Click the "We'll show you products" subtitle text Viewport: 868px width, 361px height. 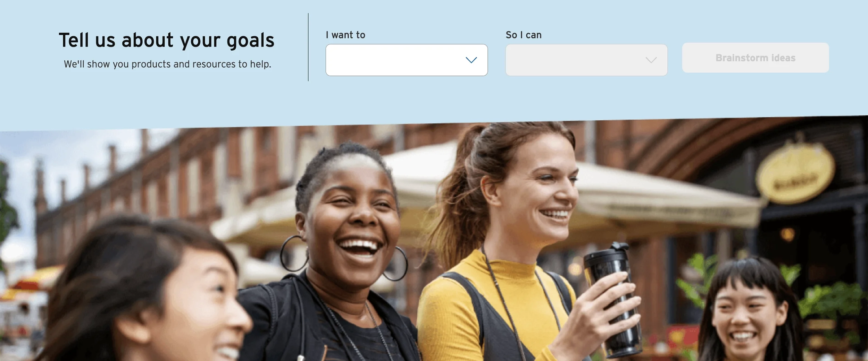point(167,64)
